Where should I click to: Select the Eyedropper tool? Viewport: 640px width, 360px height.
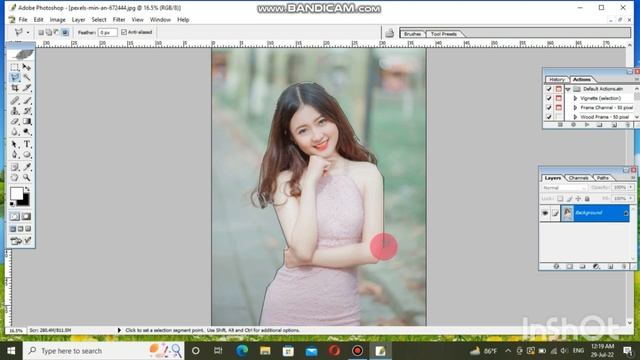pos(27,167)
